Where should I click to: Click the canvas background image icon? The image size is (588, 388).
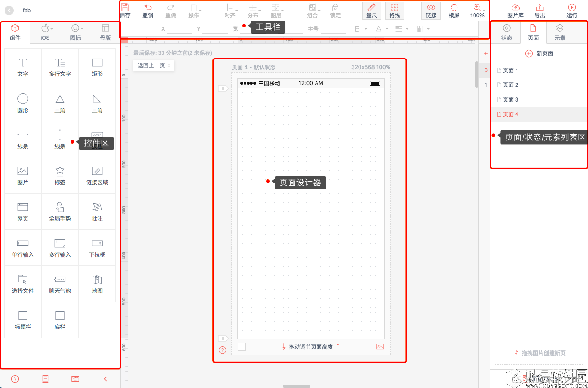click(x=380, y=347)
